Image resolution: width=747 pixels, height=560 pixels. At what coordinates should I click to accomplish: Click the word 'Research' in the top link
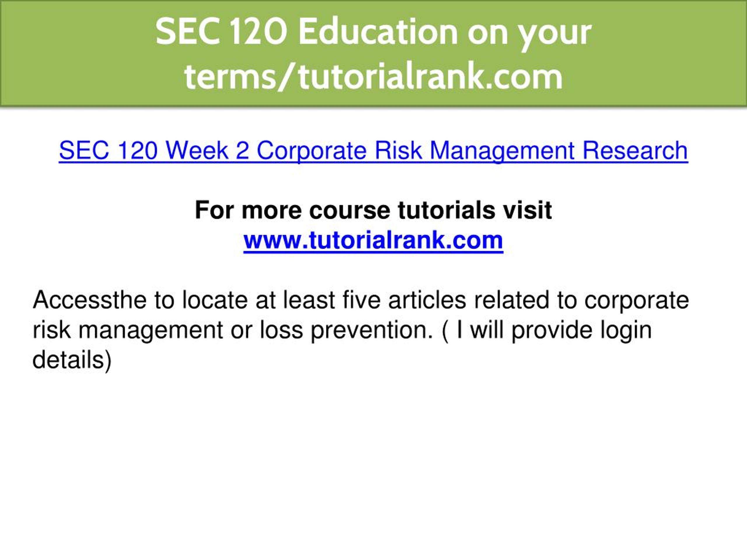(636, 150)
